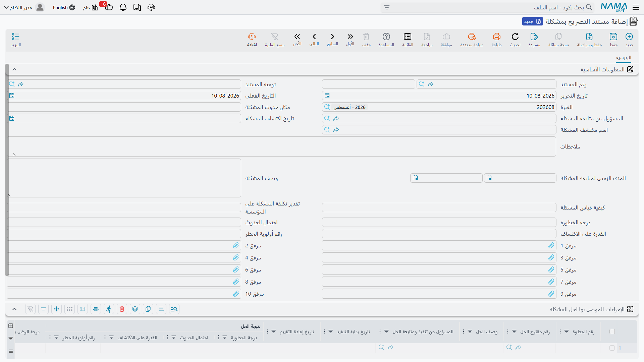The height and width of the screenshot is (362, 644).
Task: Toggle checkbox of grid row 1
Action: tap(612, 348)
